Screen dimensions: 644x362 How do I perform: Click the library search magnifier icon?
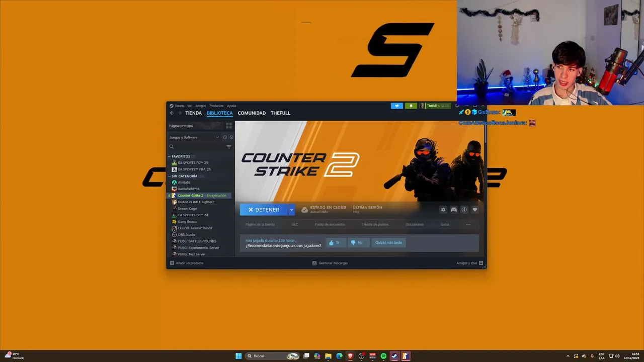(x=172, y=147)
